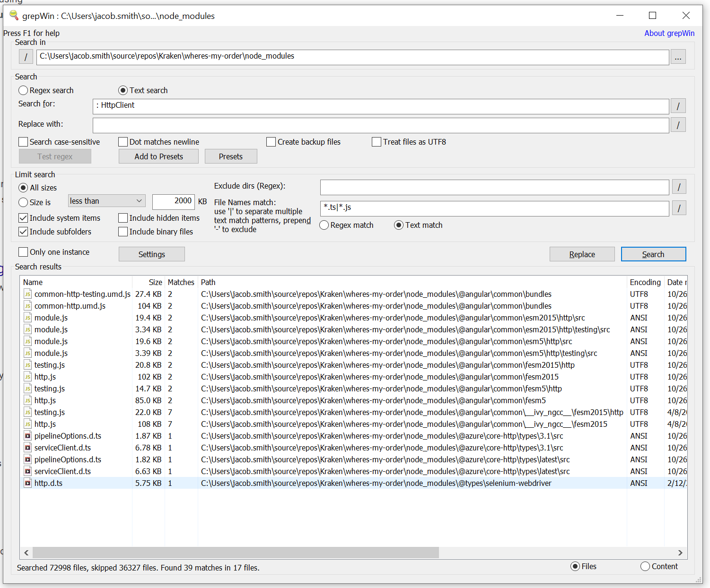Select the common-http.umd.js result row

pos(353,306)
